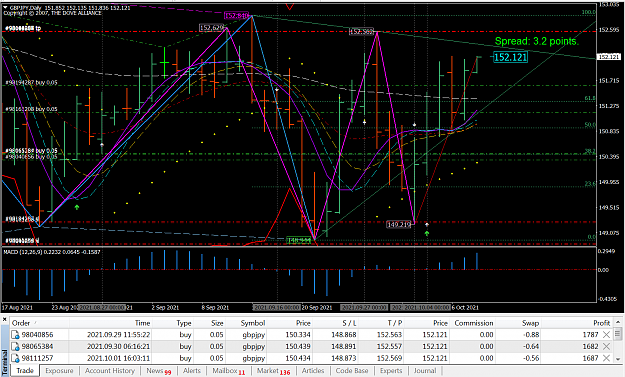
Task: Click the open price 150.334
Action: (x=298, y=335)
